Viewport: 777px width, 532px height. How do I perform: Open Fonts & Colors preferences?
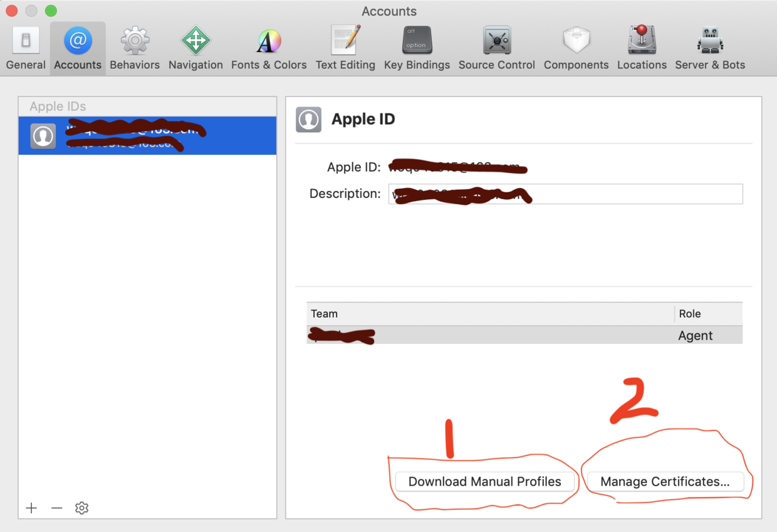pos(269,49)
